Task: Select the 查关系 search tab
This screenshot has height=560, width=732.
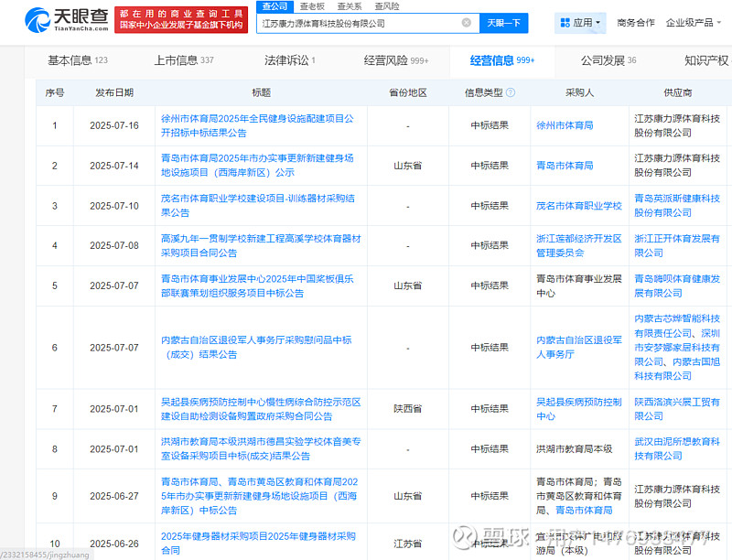Action: (350, 6)
